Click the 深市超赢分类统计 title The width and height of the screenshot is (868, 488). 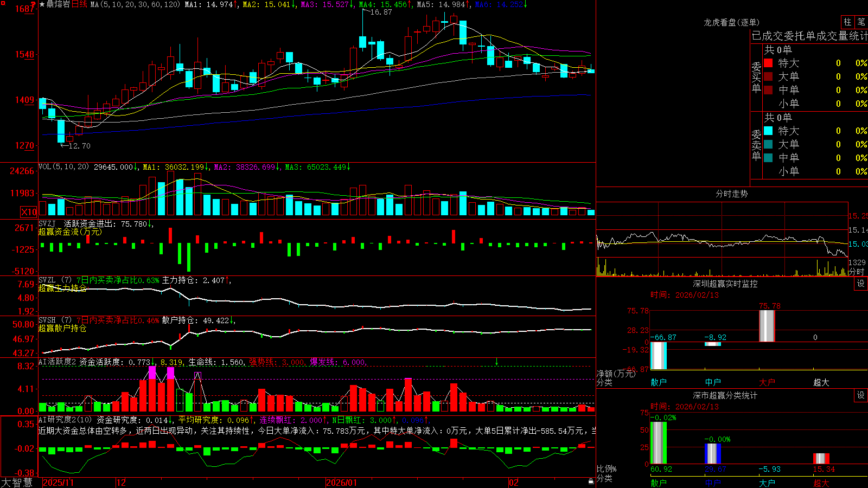725,395
